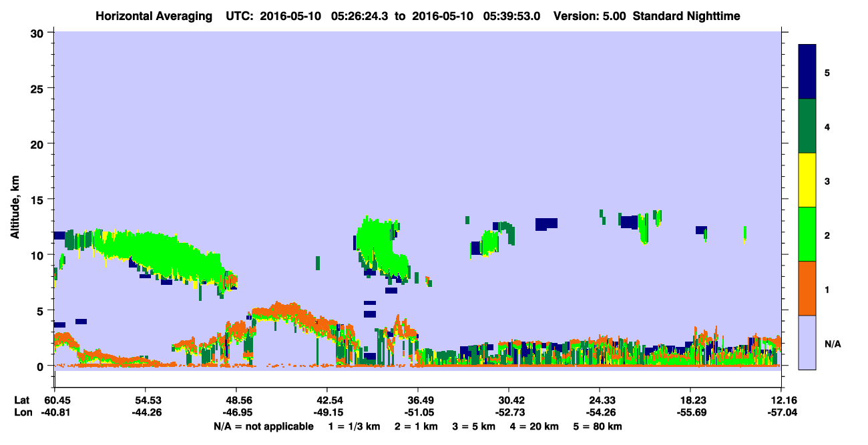Click the y-axis tick label 15
Viewport: 868px width, 445px height.
tap(39, 199)
